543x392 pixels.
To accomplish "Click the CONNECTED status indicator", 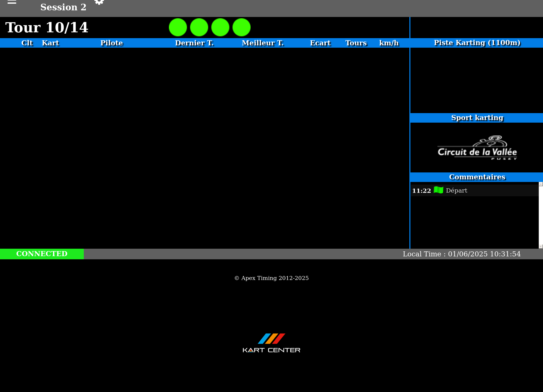I will pyautogui.click(x=42, y=254).
